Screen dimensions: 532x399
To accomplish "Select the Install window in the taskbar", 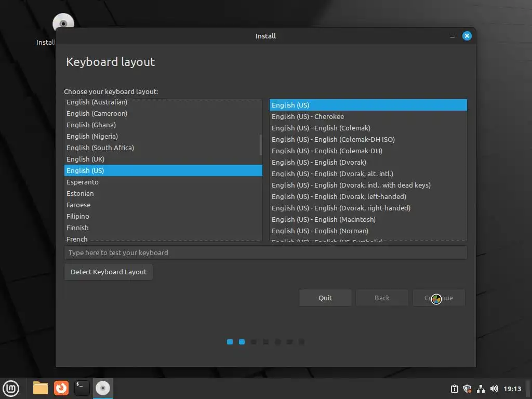I will pos(102,388).
